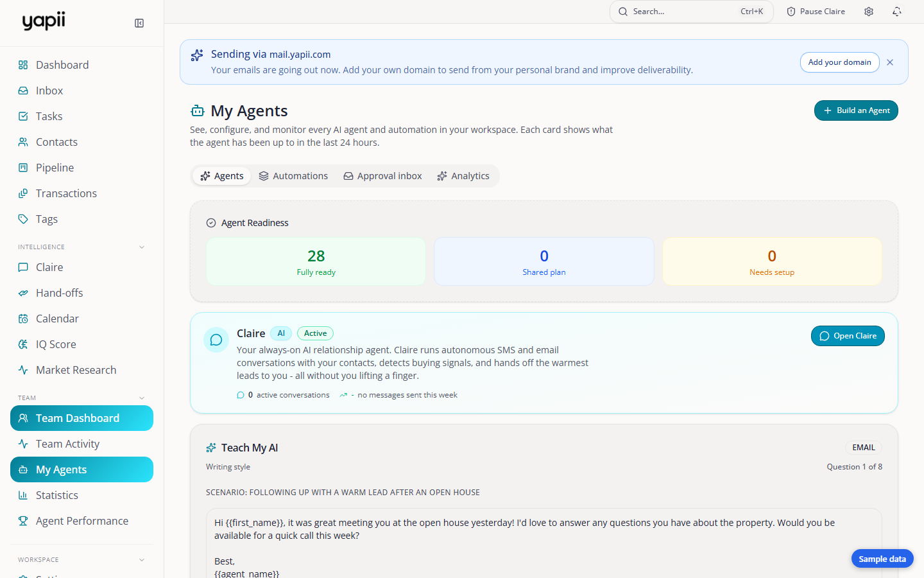Open settings via the gear icon
The width and height of the screenshot is (924, 578).
click(869, 12)
